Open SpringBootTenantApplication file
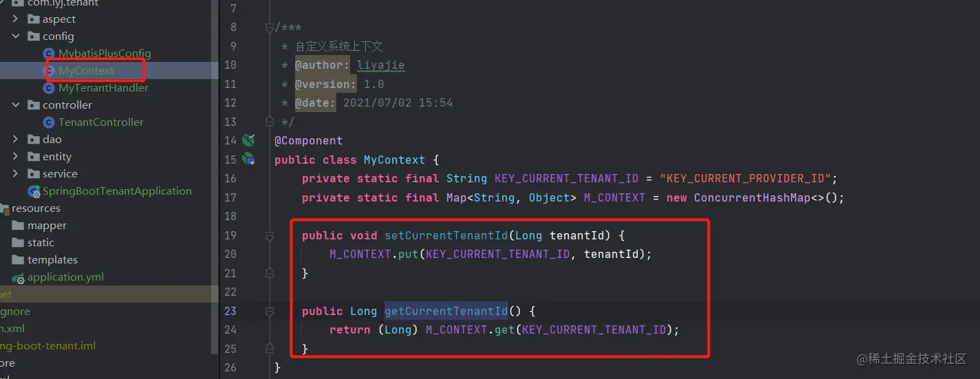 117,191
